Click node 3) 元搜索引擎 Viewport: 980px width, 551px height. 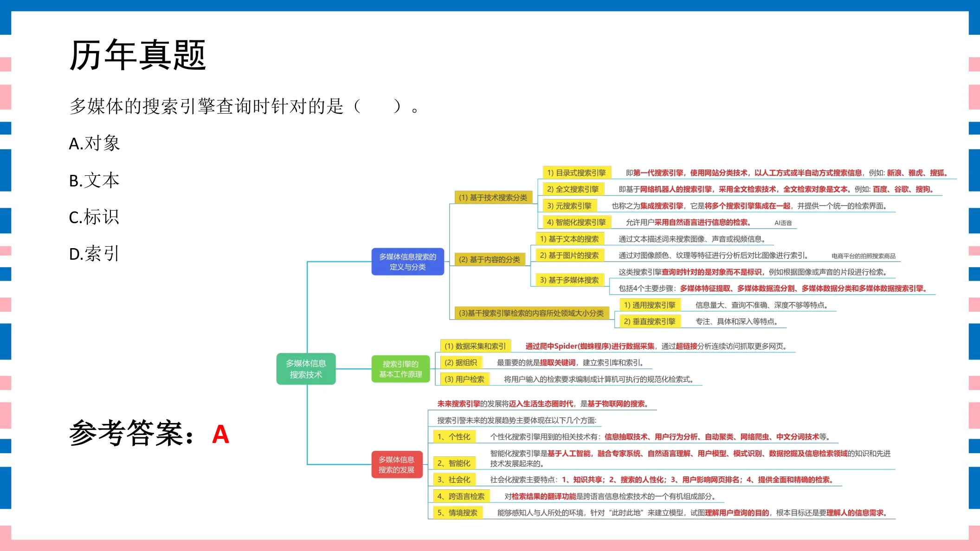click(x=569, y=205)
